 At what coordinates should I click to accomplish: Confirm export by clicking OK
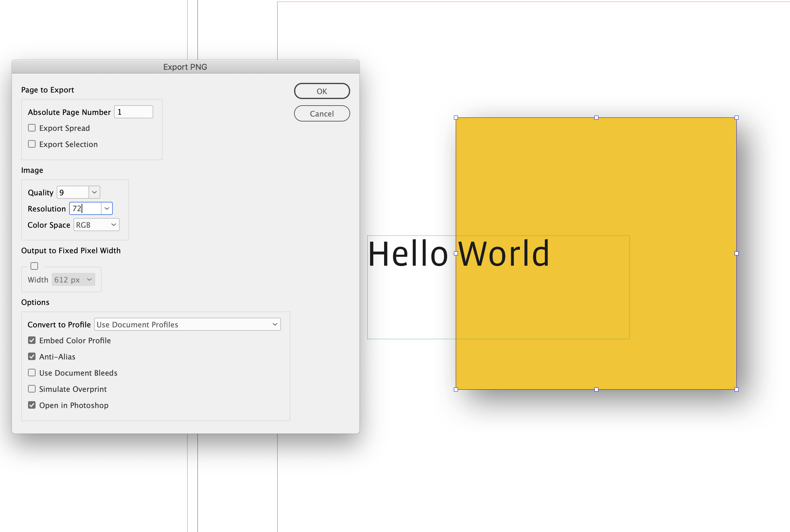(321, 91)
